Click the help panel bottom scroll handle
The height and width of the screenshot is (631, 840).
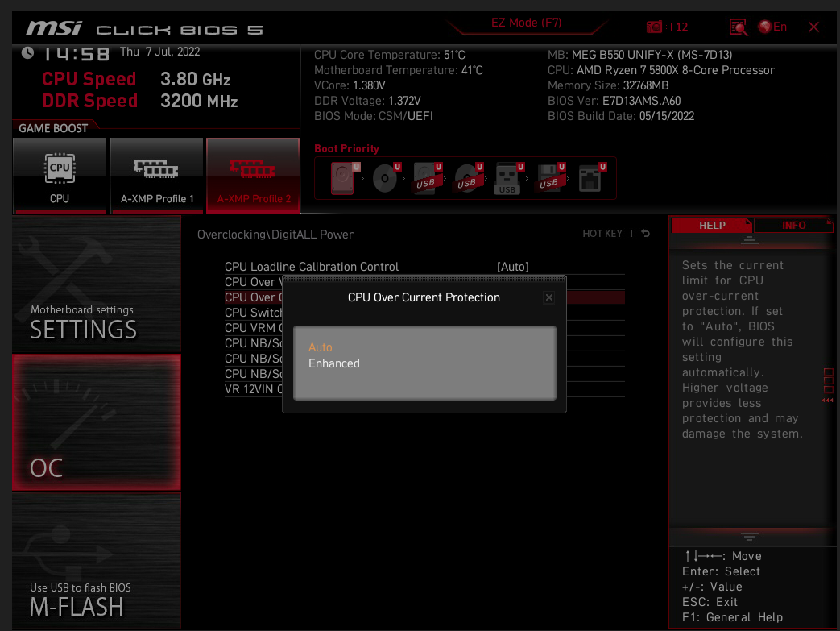tap(749, 537)
